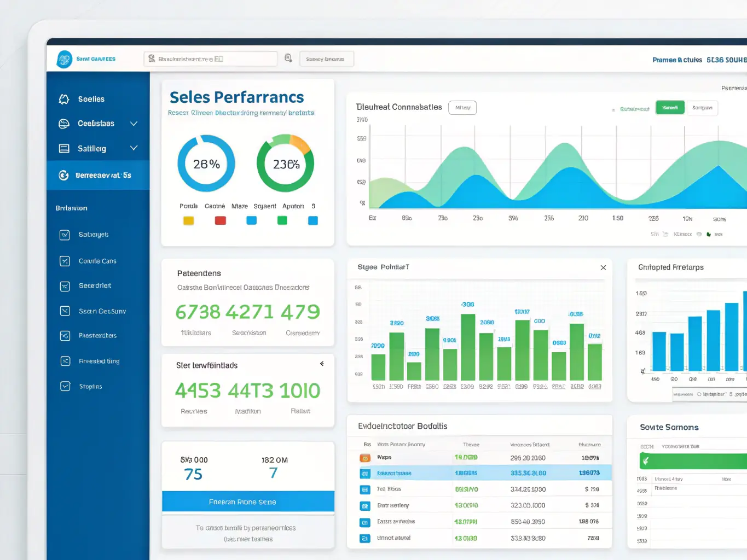Select the green tab in chart header

(670, 108)
